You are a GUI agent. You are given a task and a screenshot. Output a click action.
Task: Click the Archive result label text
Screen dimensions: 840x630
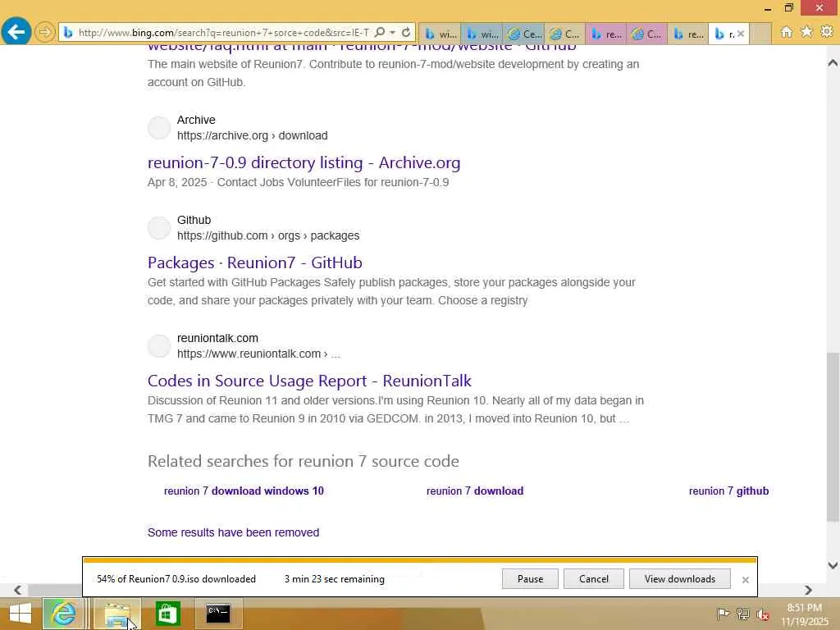[x=196, y=120]
